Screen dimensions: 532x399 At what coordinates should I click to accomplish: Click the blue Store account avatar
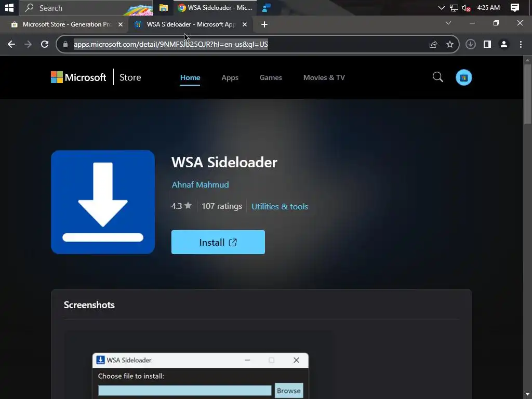pyautogui.click(x=464, y=77)
